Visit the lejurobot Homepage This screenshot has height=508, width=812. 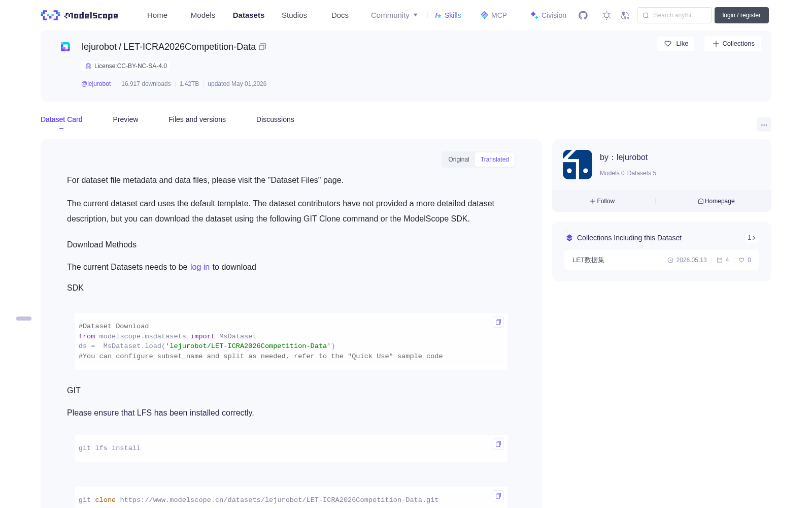coord(716,201)
